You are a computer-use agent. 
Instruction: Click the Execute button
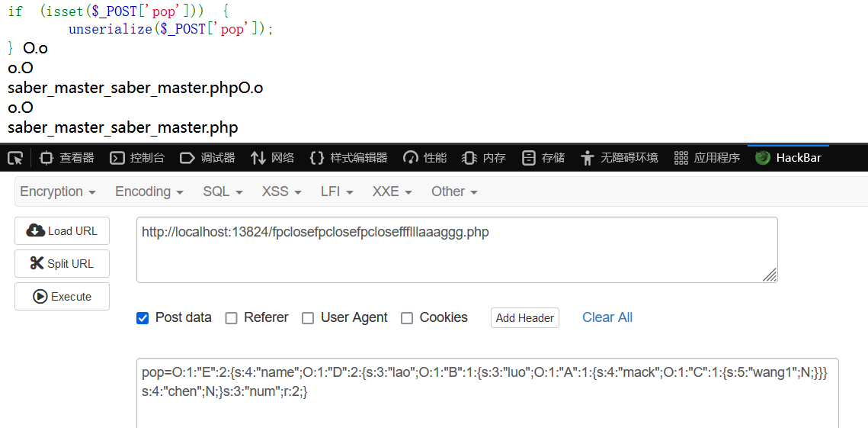coord(62,297)
